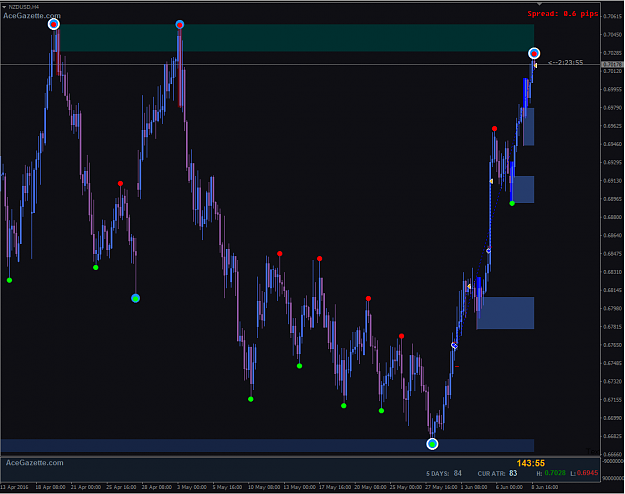Click the green swing-low dot at far left edge

pos(10,280)
